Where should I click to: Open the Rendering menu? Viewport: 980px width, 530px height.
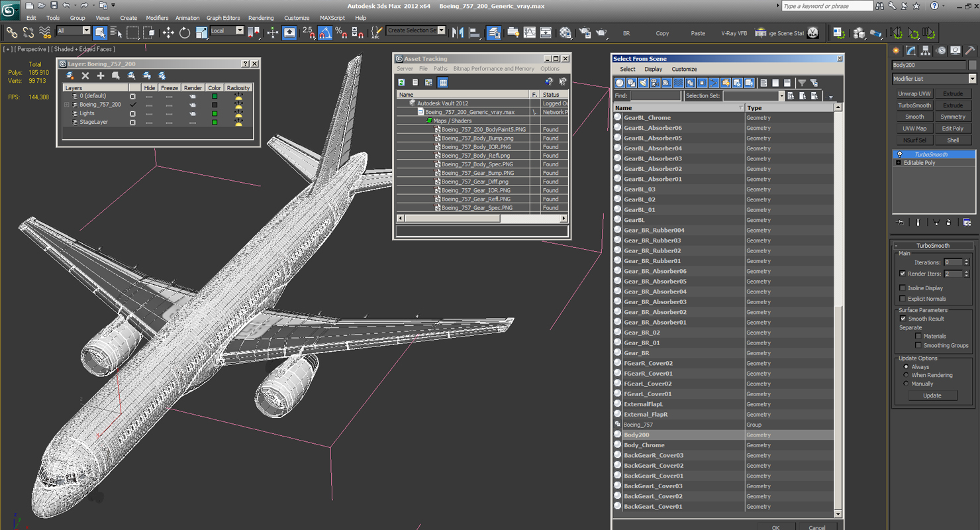click(x=261, y=18)
